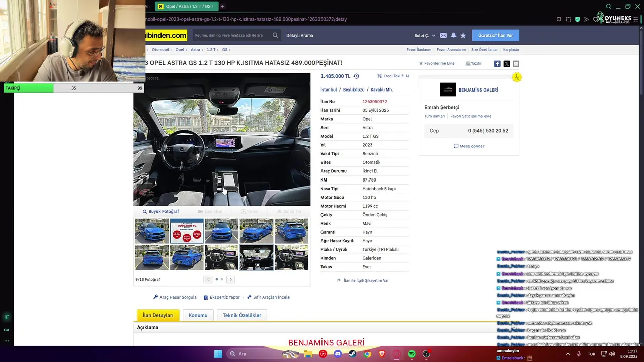This screenshot has width=644, height=362.
Task: Open a new browser tab with plus icon
Action: click(223, 6)
